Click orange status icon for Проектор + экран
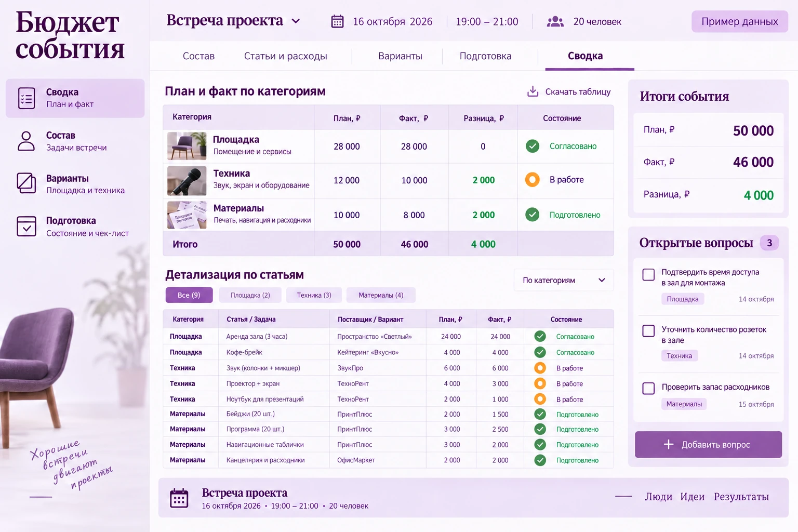The width and height of the screenshot is (798, 532). pyautogui.click(x=540, y=383)
